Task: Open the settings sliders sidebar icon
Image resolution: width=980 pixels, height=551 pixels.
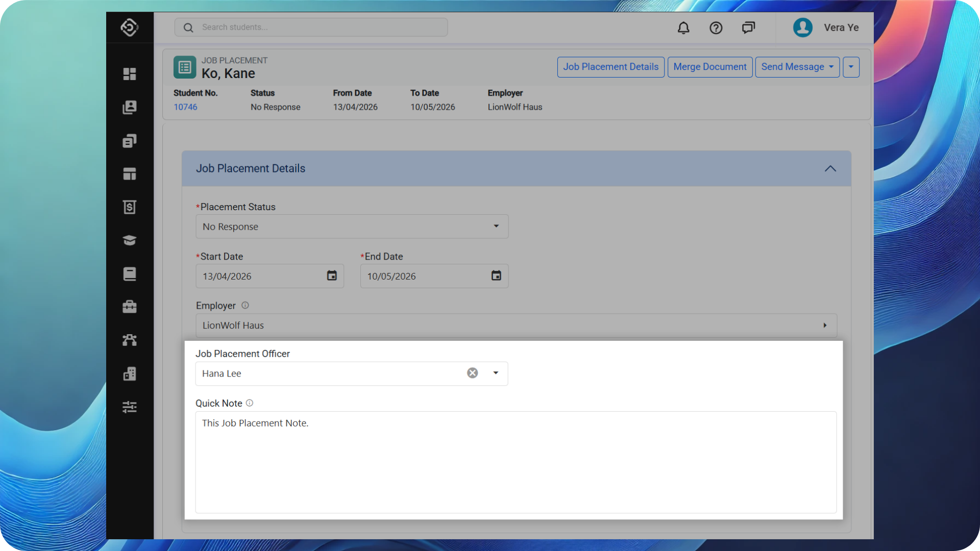Action: [x=130, y=407]
